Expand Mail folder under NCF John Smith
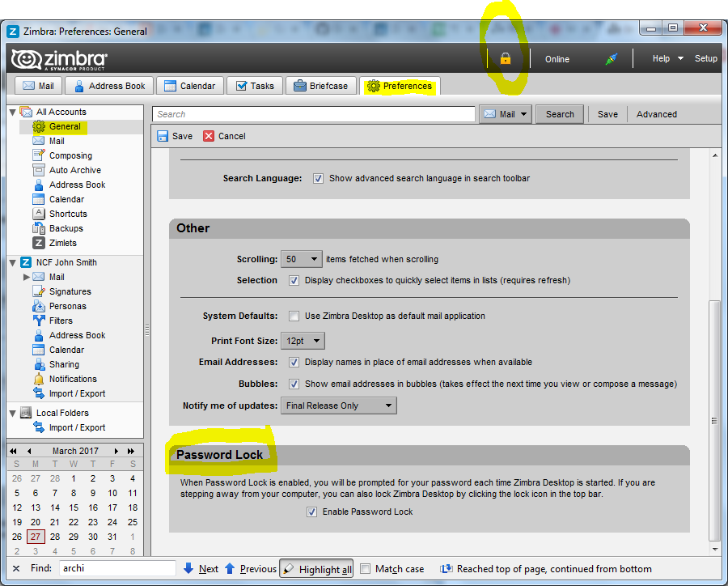The image size is (728, 586). click(x=27, y=277)
